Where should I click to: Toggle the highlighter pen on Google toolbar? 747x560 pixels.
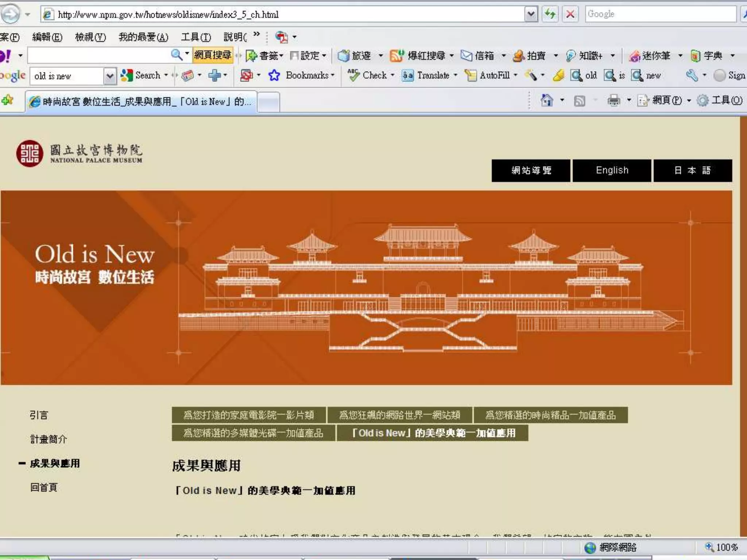(x=558, y=75)
